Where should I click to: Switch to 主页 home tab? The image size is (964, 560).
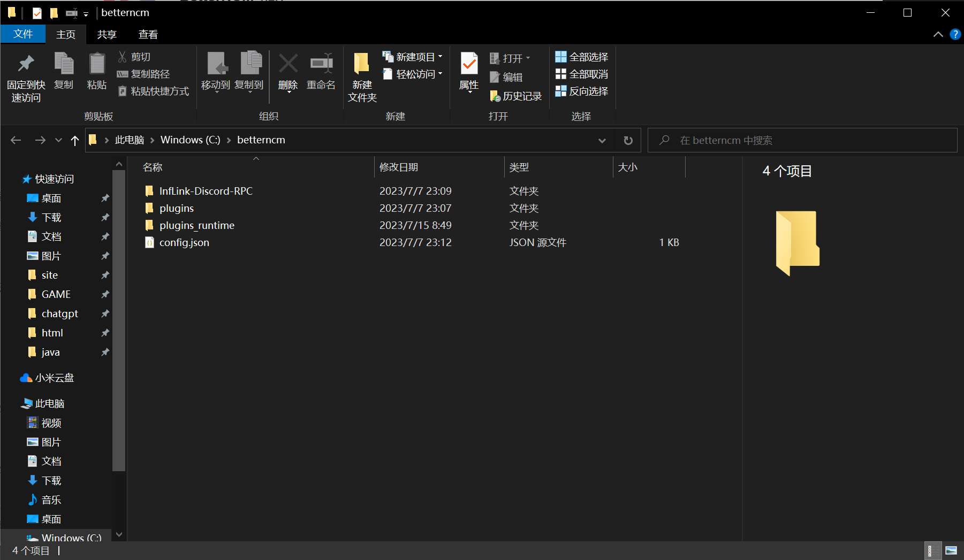pyautogui.click(x=66, y=34)
